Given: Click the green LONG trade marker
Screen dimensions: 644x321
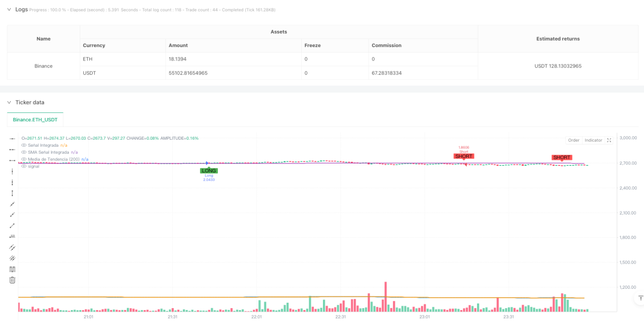Looking at the screenshot, I should [209, 170].
